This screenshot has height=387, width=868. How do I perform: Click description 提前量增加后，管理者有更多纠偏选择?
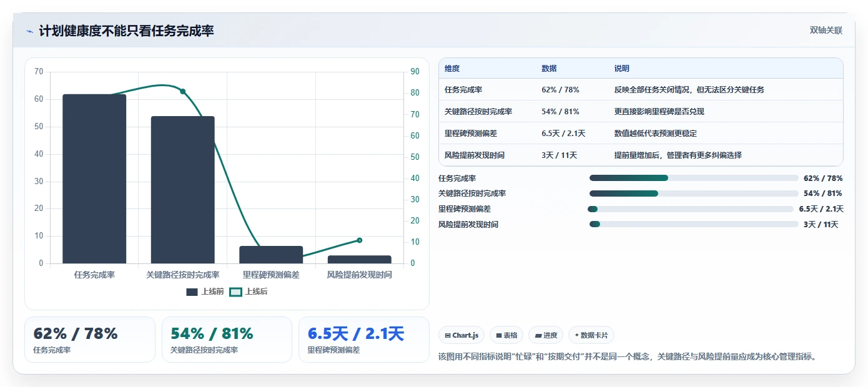point(678,155)
